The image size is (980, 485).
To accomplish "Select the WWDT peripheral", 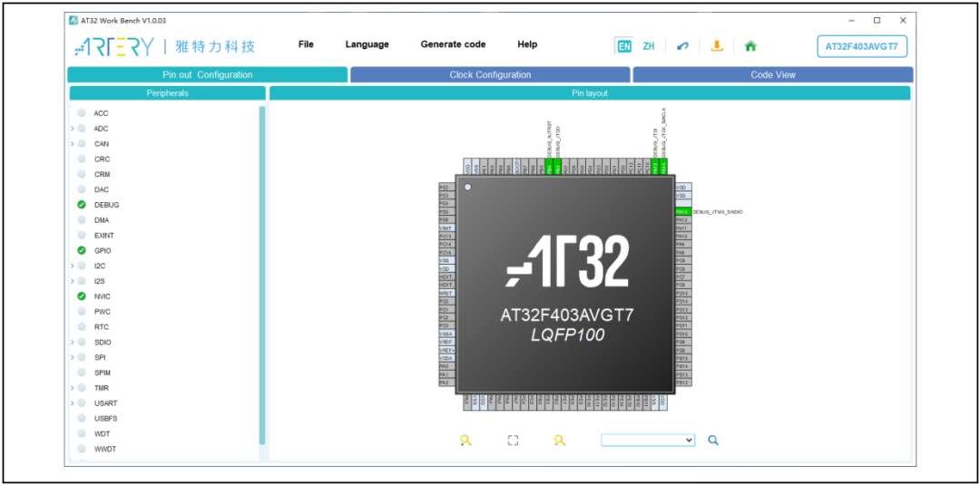I will 105,449.
